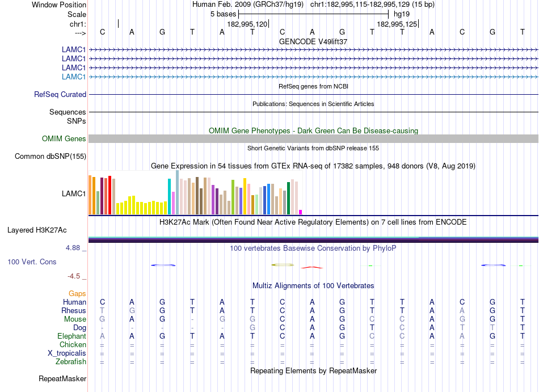The image size is (539, 392).
Task: Open 'Publications: Sequences in Scientific Articles' title
Action: pyautogui.click(x=313, y=104)
